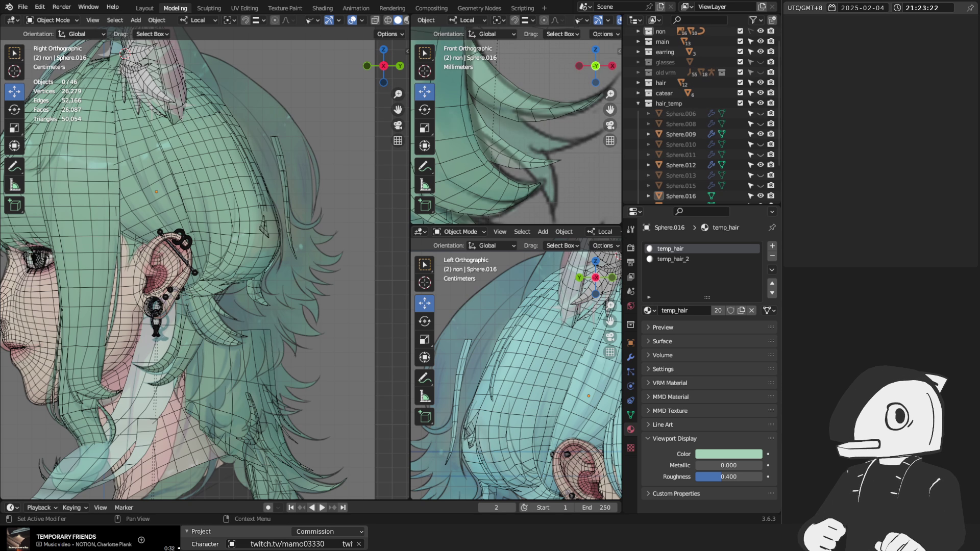Uncheck exclude checkbox for main collection

coord(740,41)
